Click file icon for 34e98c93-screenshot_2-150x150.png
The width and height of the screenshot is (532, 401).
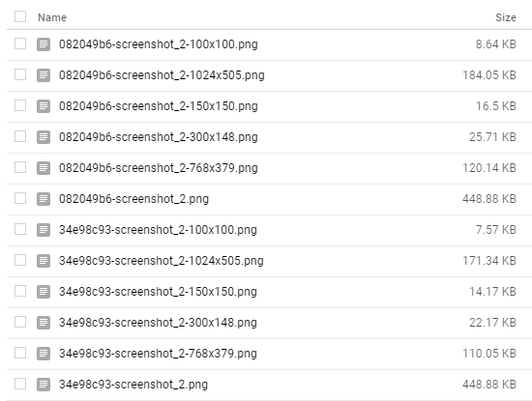44,292
